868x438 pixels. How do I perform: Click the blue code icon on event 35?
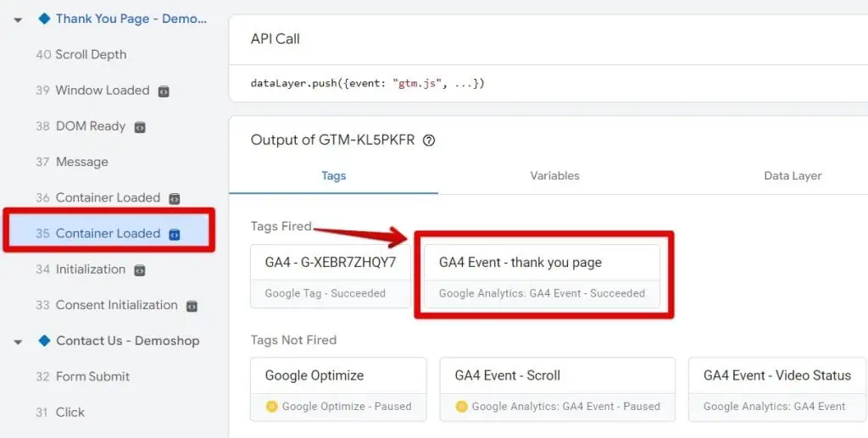tap(175, 234)
